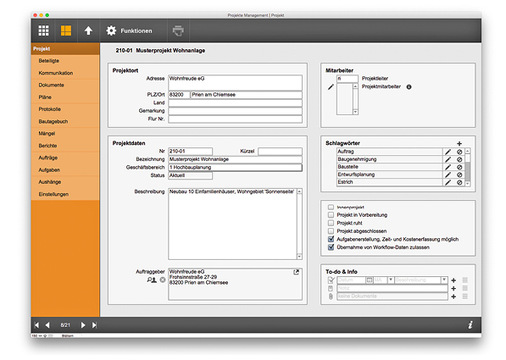
Task: Uncheck Aufgabenerstellung, Zeit- und Kostenerfassung möglich
Action: pyautogui.click(x=331, y=239)
